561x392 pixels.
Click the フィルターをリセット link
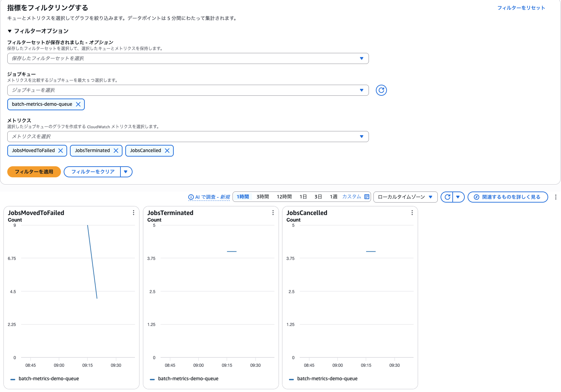point(521,8)
